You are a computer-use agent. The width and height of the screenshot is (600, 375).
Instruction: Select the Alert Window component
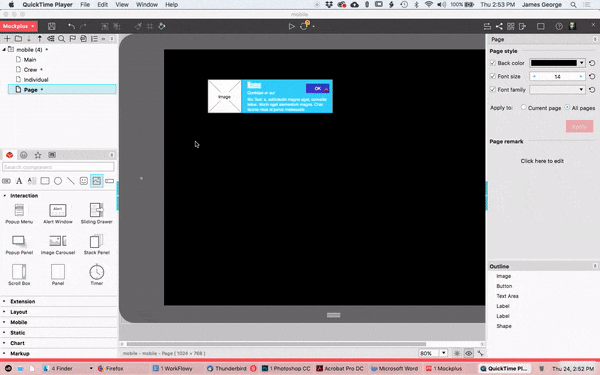point(58,214)
